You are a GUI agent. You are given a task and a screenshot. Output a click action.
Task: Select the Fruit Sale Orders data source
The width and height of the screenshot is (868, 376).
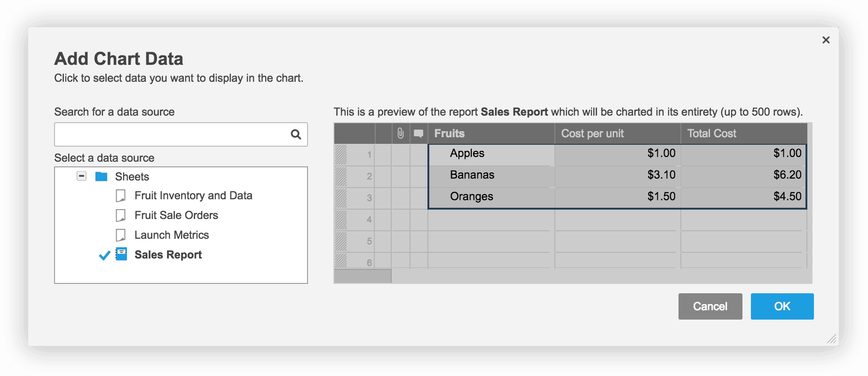[176, 215]
